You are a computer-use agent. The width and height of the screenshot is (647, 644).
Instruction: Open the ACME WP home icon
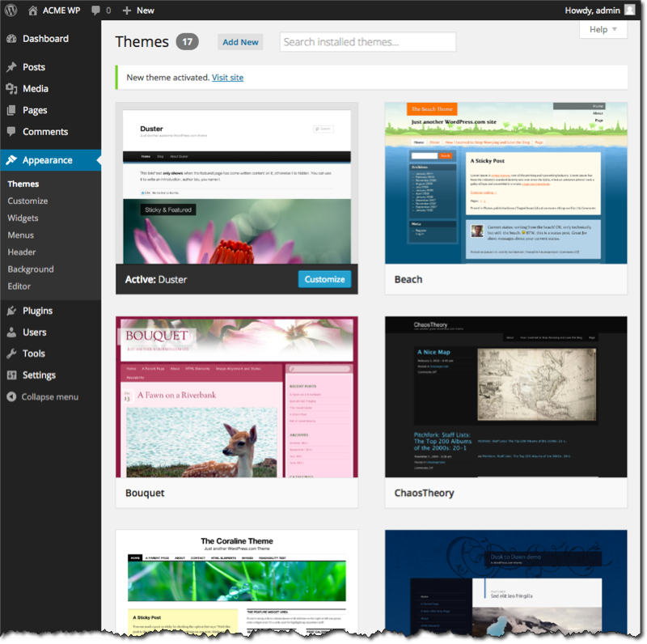(x=32, y=11)
